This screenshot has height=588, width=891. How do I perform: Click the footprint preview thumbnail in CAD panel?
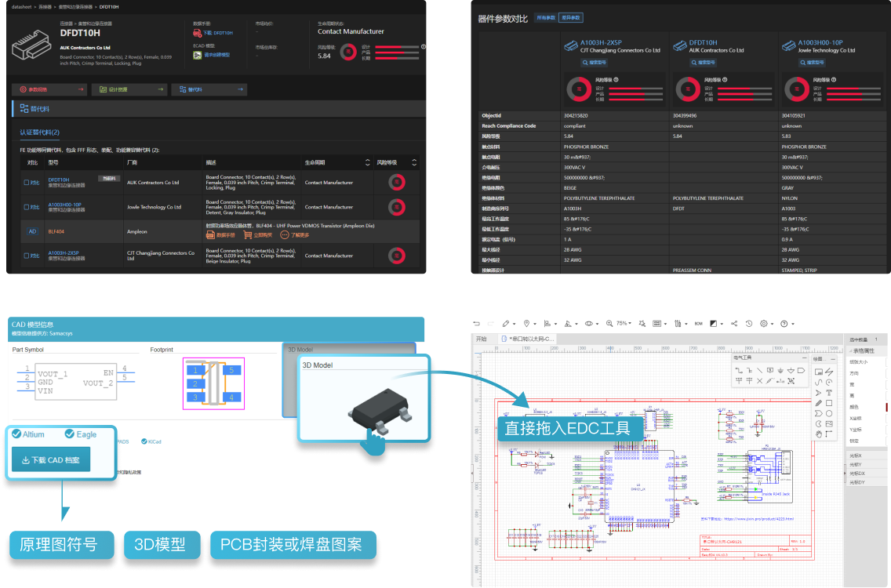[x=213, y=383]
